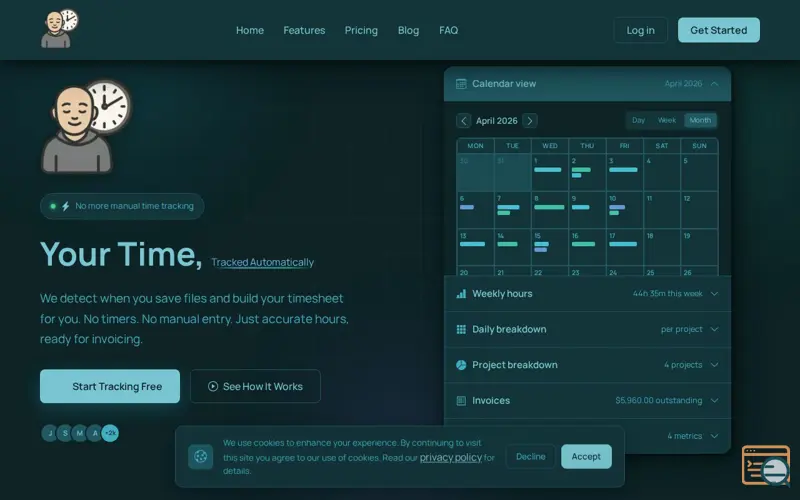The image size is (800, 500).
Task: Click the play icon in See How It Works
Action: point(213,386)
